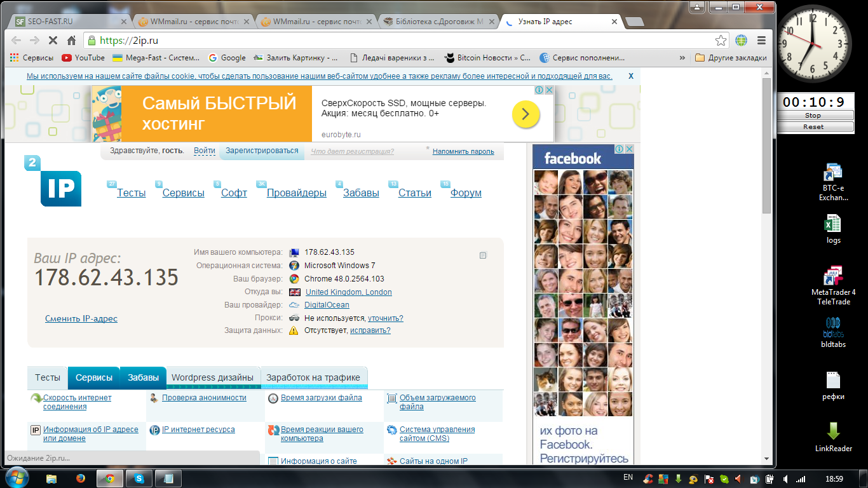Open Софт in the top navigation
The height and width of the screenshot is (488, 868).
point(234,193)
